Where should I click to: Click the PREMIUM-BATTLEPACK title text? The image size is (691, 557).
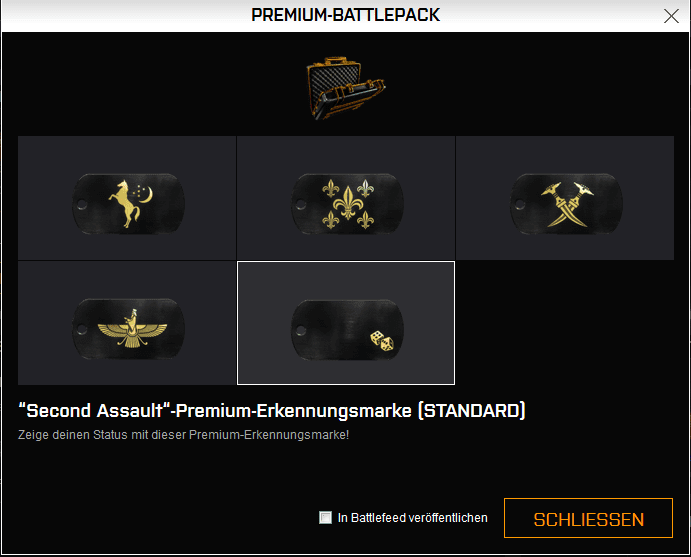[x=345, y=15]
